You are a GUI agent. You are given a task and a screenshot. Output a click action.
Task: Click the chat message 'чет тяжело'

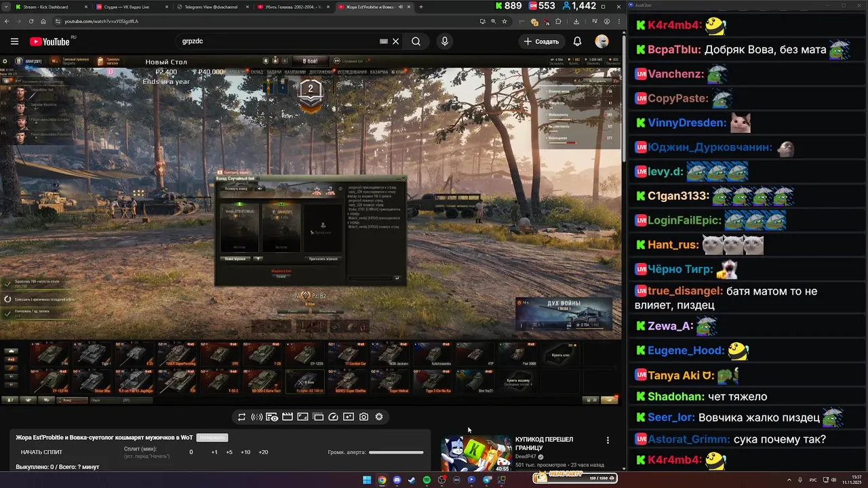737,396
